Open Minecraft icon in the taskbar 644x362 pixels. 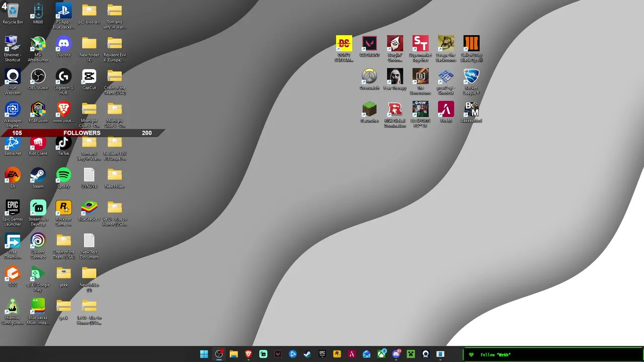click(411, 354)
